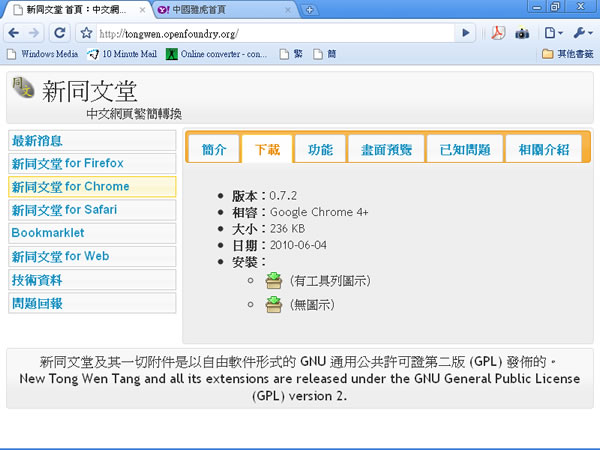Image resolution: width=600 pixels, height=450 pixels.
Task: Select the 下載 tab
Action: [267, 149]
